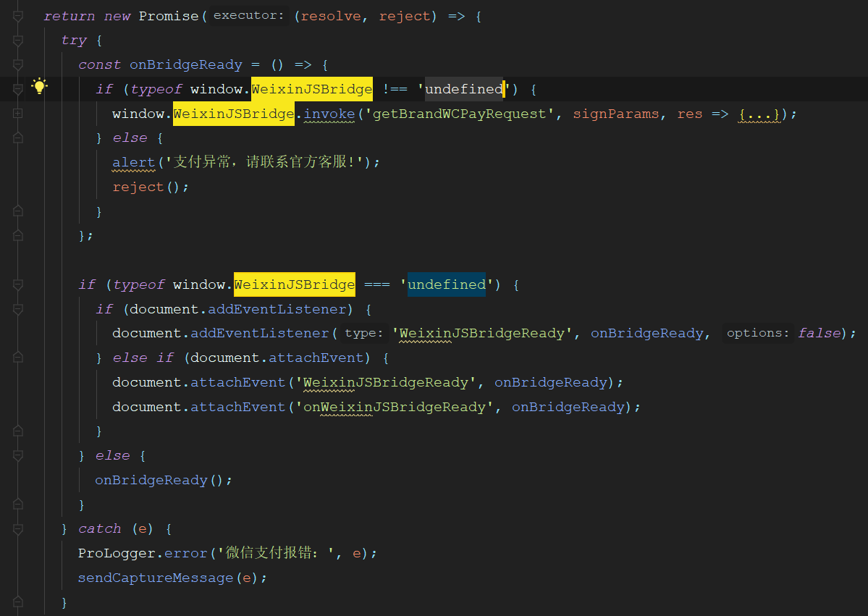Click 'attachEvent' in the else if condition

pyautogui.click(x=316, y=358)
